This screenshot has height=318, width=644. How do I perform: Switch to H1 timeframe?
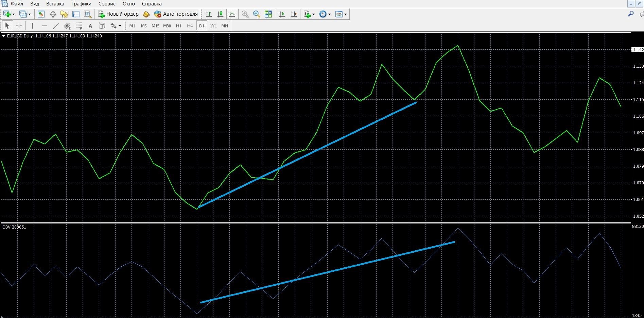[x=179, y=26]
